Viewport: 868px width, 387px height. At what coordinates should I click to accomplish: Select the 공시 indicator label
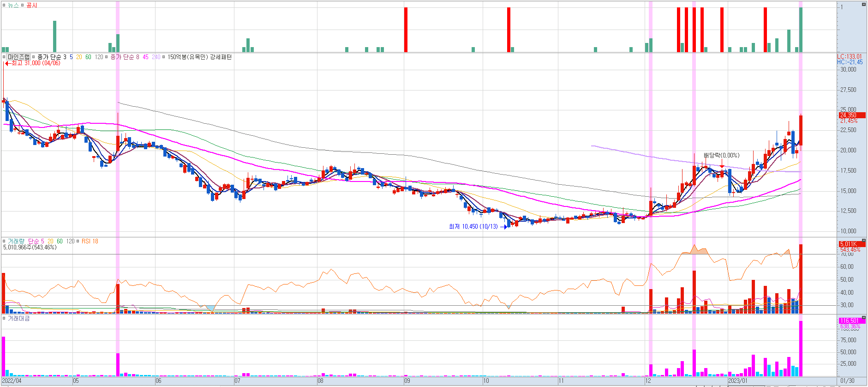coord(31,5)
